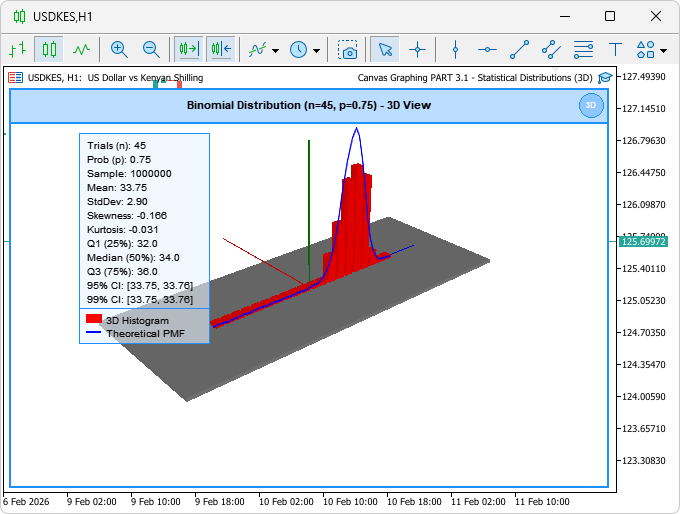Click the round 3D view button
The width and height of the screenshot is (680, 514).
point(591,105)
